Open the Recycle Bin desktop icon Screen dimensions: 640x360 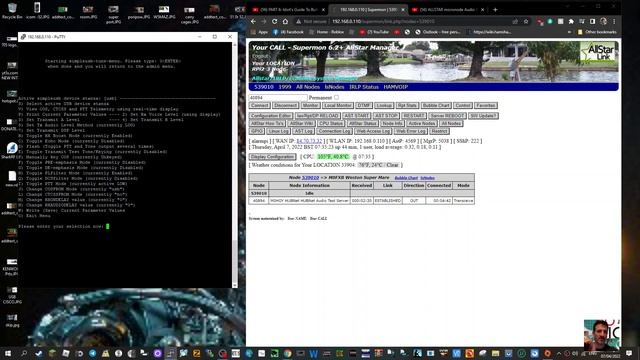12,11
